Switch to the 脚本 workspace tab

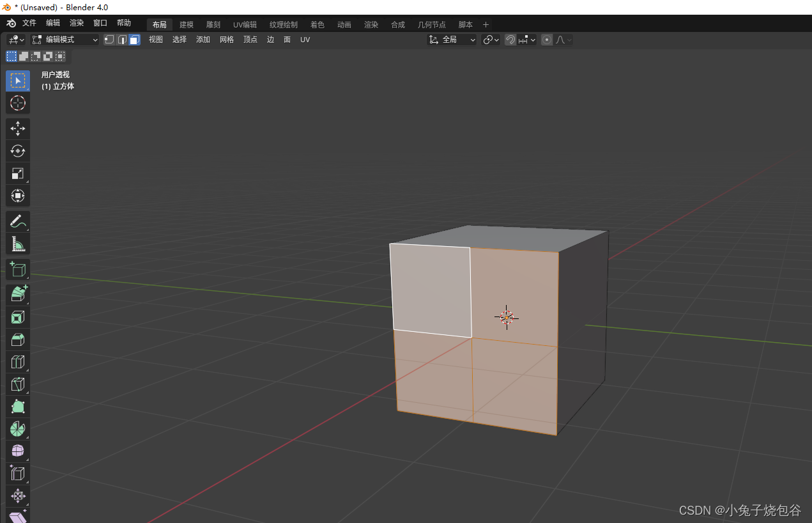tap(466, 25)
